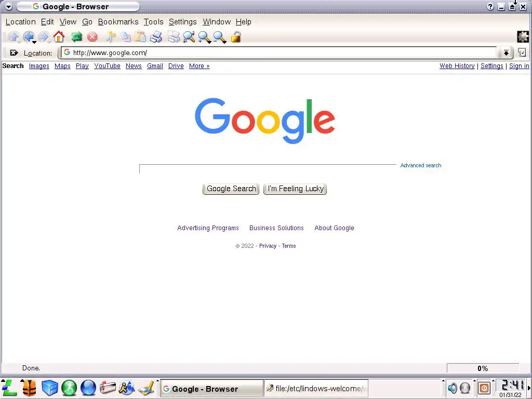Viewport: 532px width, 399px height.
Task: Open the View menu
Action: 68,22
